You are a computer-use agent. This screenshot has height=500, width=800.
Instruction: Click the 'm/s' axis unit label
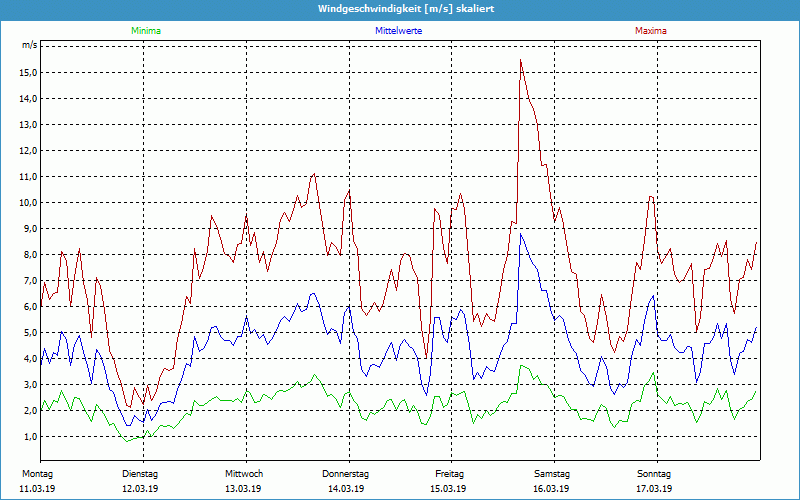(x=29, y=45)
